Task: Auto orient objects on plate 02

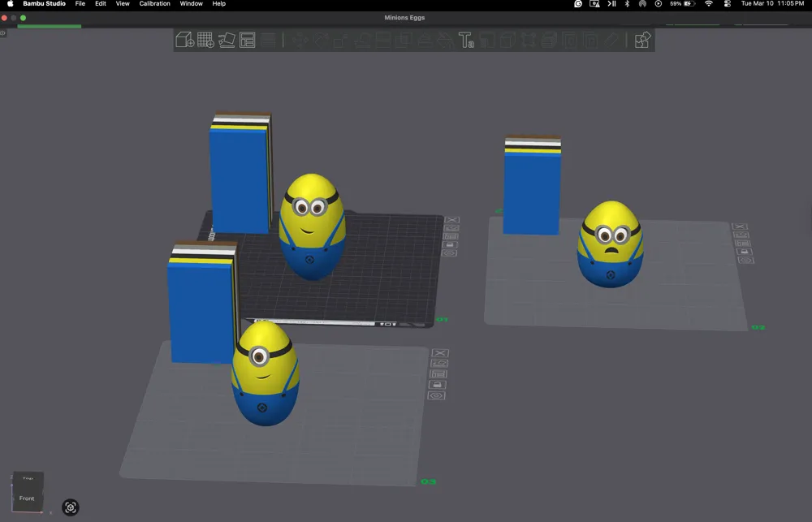Action: (741, 235)
